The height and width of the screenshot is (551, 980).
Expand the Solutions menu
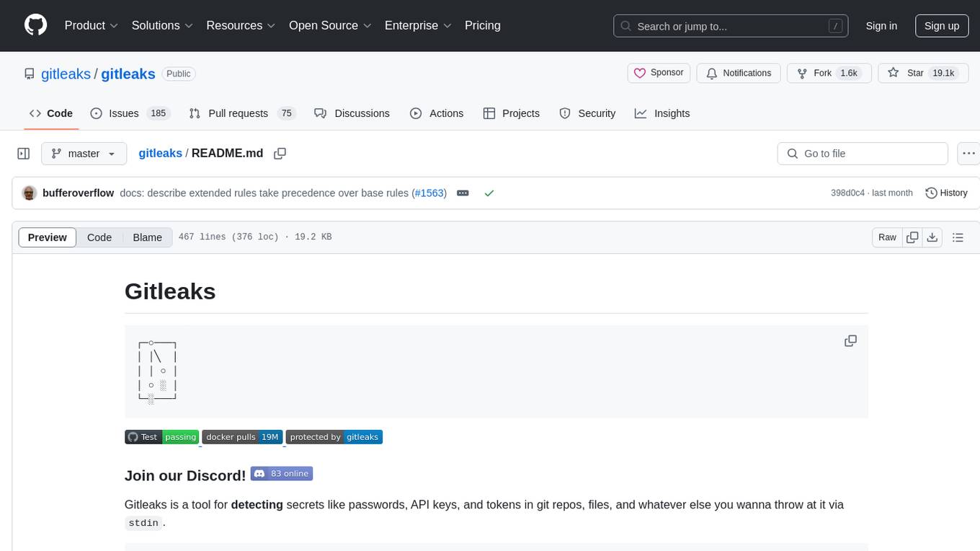coord(162,25)
